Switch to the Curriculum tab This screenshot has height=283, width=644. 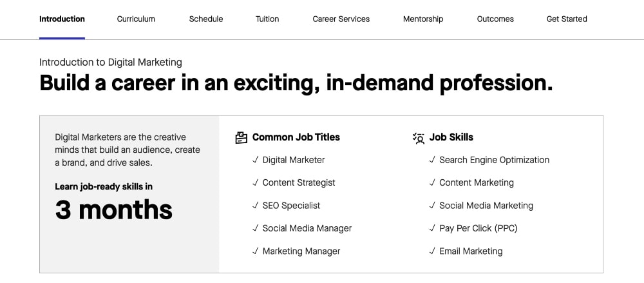point(136,19)
